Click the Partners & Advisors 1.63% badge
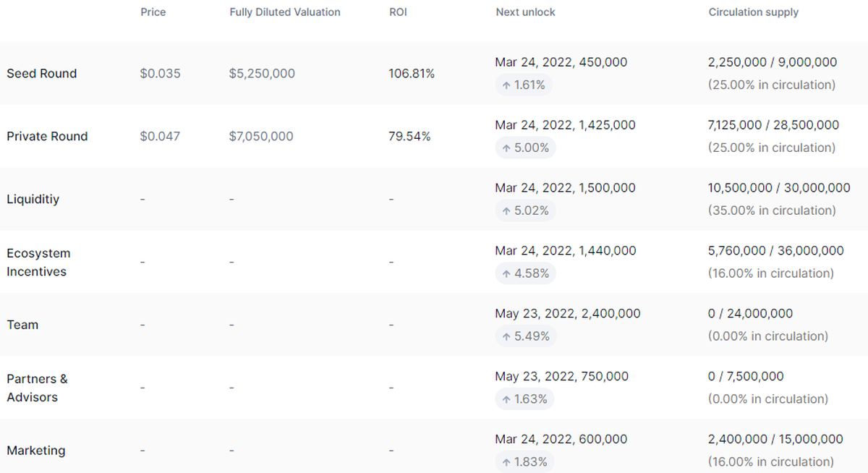This screenshot has height=473, width=868. tap(524, 400)
